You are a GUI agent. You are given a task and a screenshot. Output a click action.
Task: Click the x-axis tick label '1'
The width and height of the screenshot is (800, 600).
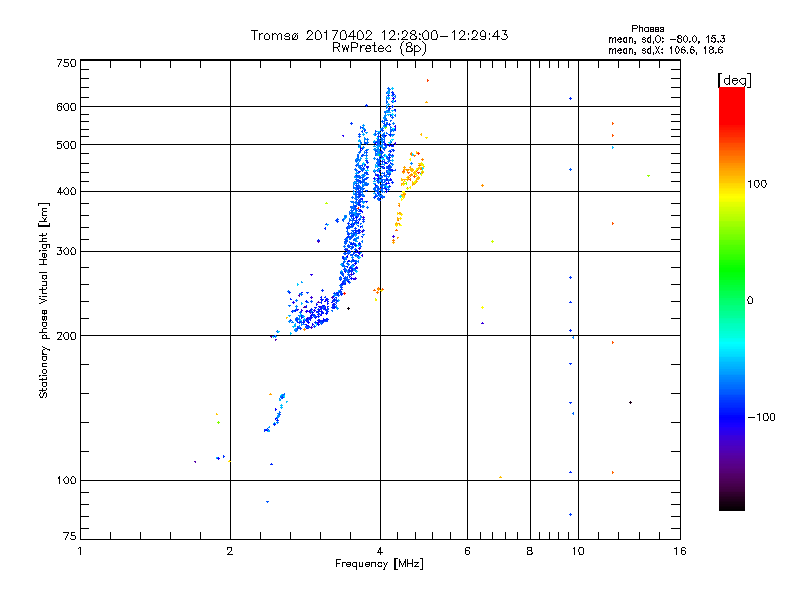80,551
